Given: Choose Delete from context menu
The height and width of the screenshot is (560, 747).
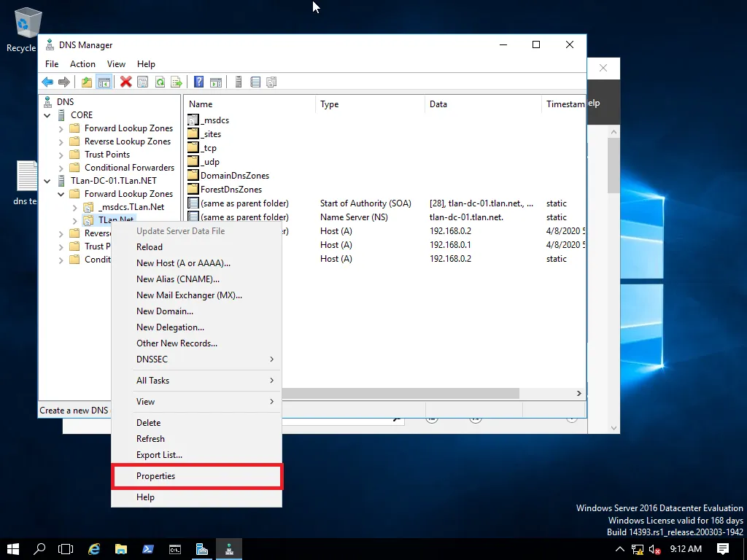Looking at the screenshot, I should click(197, 423).
